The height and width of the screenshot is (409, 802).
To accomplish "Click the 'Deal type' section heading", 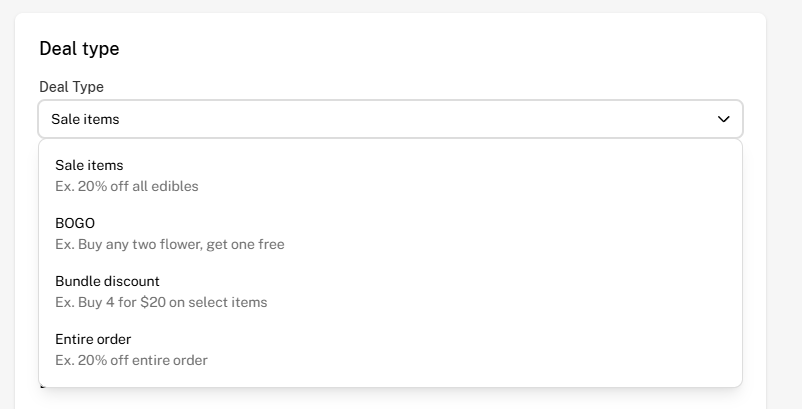I will 79,48.
